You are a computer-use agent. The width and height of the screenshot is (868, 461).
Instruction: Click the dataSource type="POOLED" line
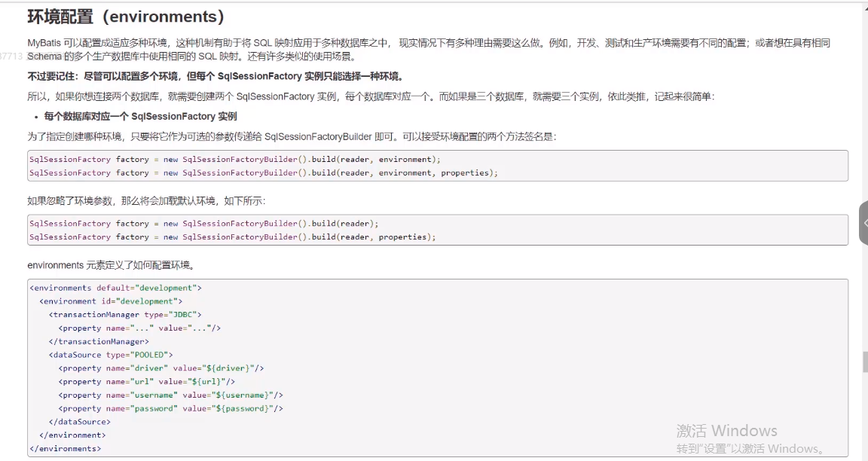(x=111, y=355)
